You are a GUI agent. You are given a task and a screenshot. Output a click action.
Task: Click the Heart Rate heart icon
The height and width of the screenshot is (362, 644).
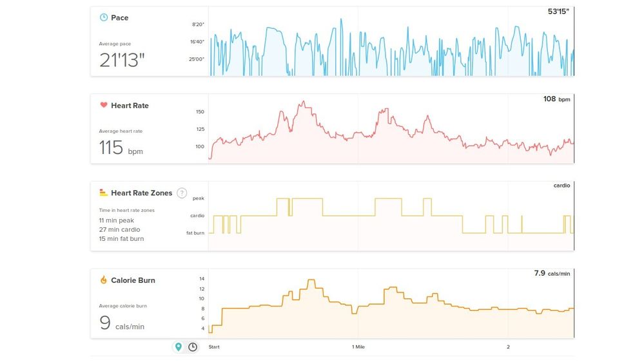[x=104, y=105]
